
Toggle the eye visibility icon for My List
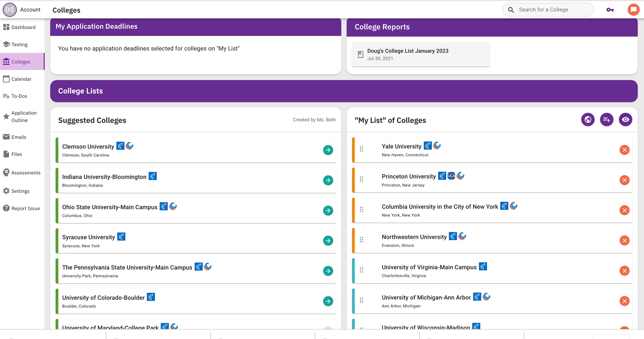click(625, 120)
